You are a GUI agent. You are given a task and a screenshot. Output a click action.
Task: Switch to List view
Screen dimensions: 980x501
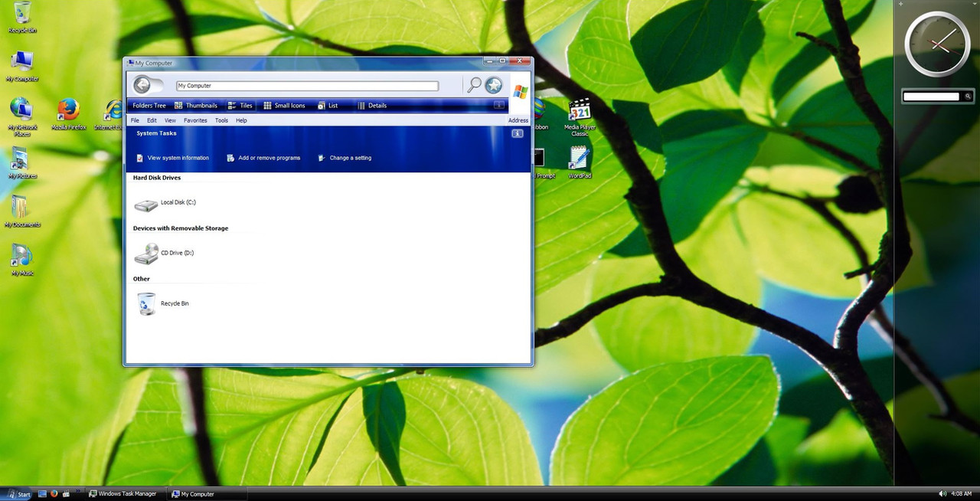[x=328, y=106]
